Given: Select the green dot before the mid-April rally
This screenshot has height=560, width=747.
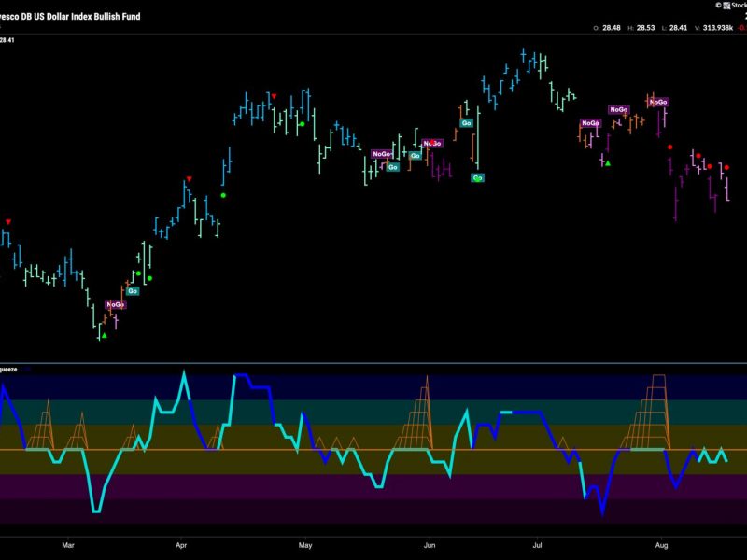Looking at the screenshot, I should (223, 195).
